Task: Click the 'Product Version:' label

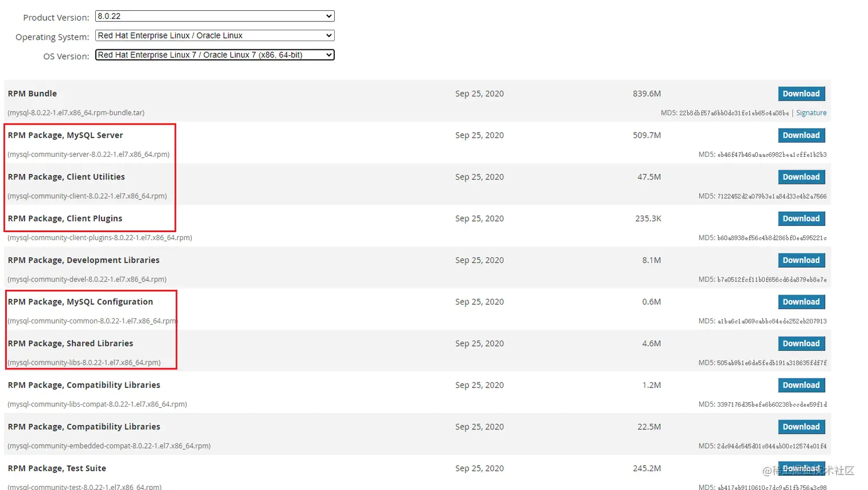Action: coord(56,18)
